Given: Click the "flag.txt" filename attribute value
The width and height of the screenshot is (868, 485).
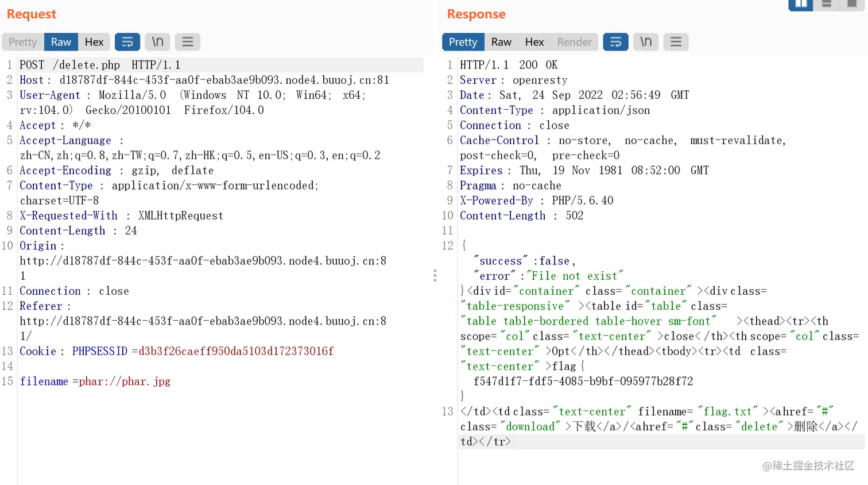Looking at the screenshot, I should pos(727,411).
